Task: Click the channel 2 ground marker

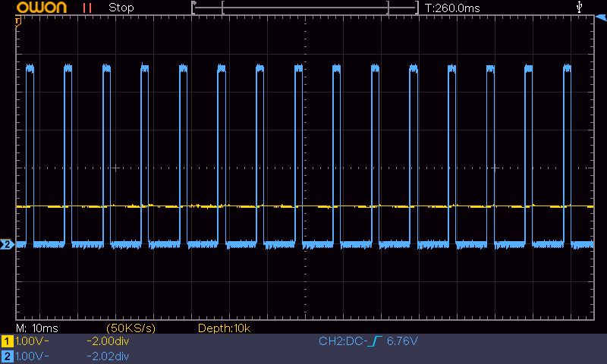Action: click(x=7, y=244)
